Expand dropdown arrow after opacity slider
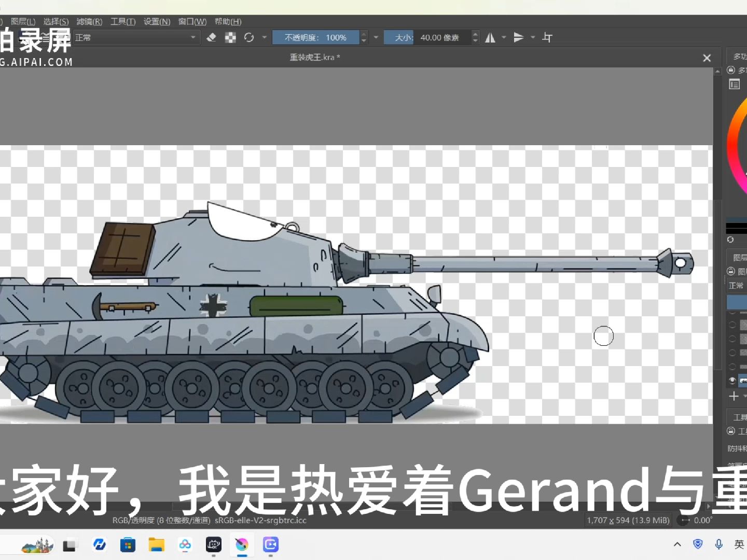Screen dimensions: 747x560 (x=376, y=37)
